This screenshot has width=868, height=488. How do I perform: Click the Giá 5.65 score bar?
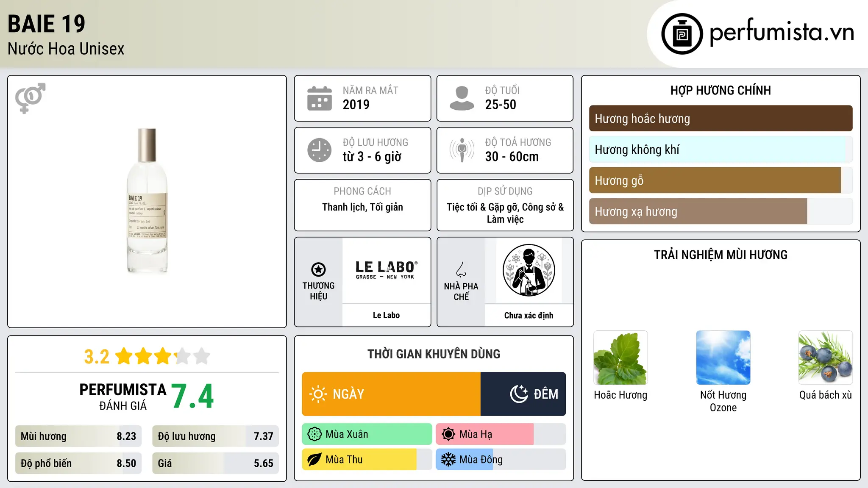(x=215, y=463)
